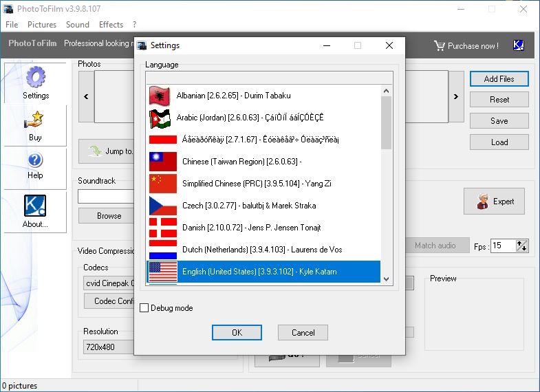The height and width of the screenshot is (392, 540).
Task: Open the Resolution 720x480 dropdown
Action: pyautogui.click(x=109, y=347)
